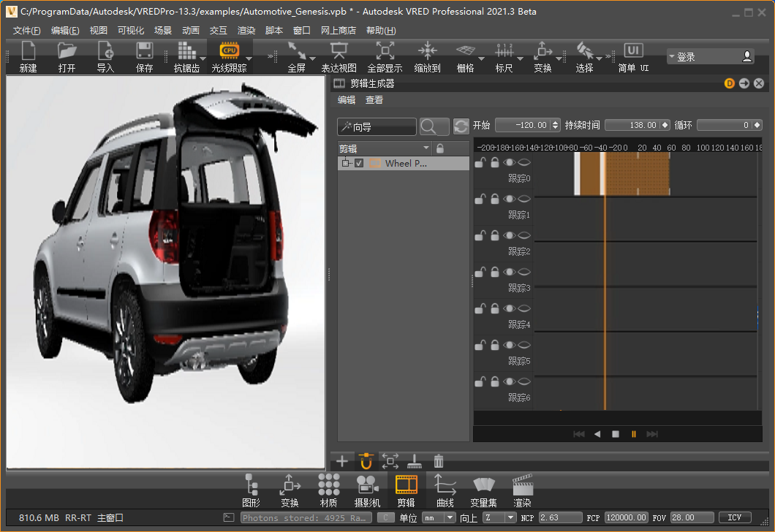Toggle the magnet snapping icon in clip maker
This screenshot has width=775, height=532.
pyautogui.click(x=366, y=461)
